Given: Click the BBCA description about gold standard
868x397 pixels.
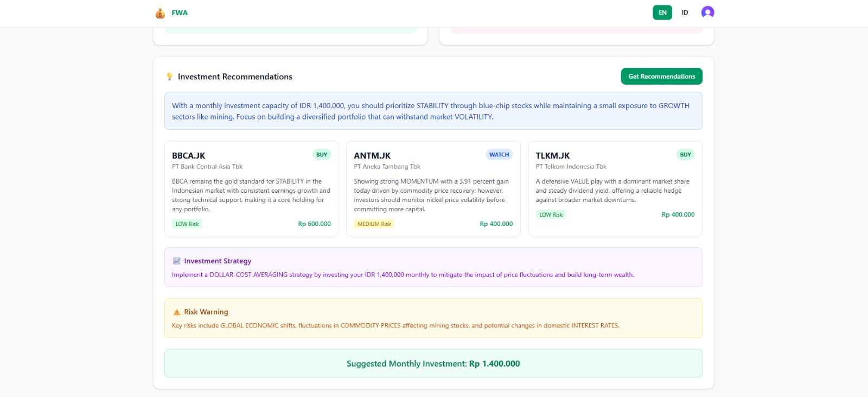Looking at the screenshot, I should point(251,195).
